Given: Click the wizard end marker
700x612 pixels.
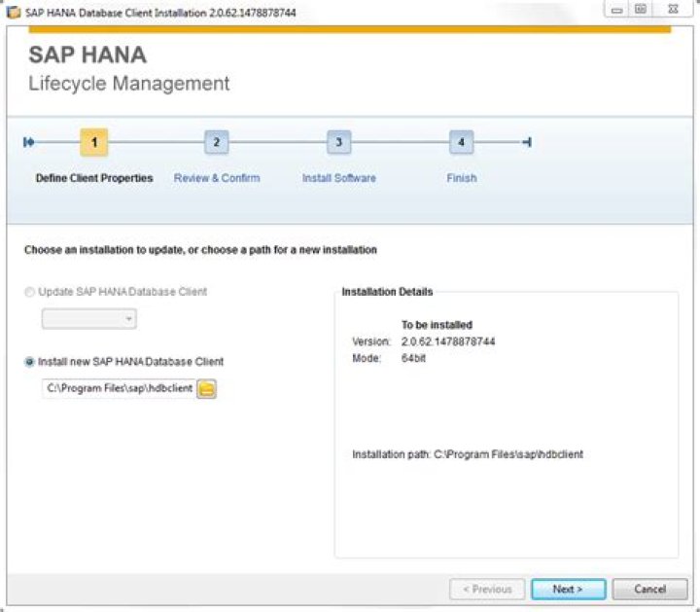Looking at the screenshot, I should tap(526, 142).
